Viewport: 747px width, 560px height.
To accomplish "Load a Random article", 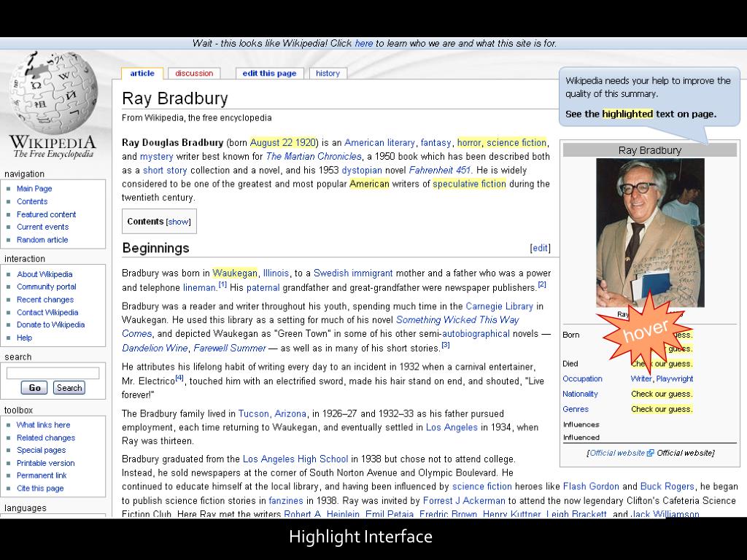I will pos(42,240).
